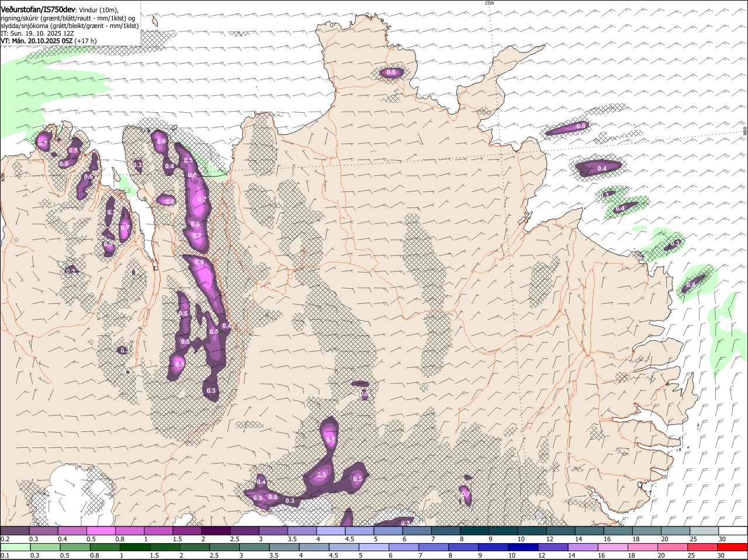Click the 'IT: Sun. 19. 10. 2025 12Z' line
748x560 pixels.
pos(37,33)
